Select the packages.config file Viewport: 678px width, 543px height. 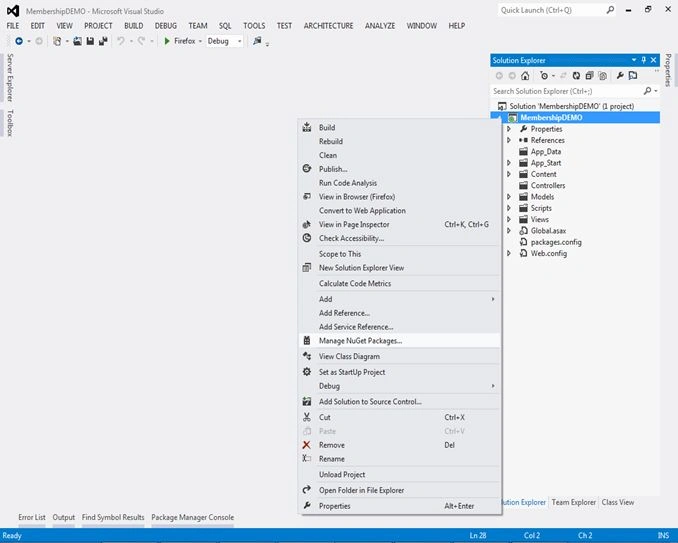[x=556, y=242]
